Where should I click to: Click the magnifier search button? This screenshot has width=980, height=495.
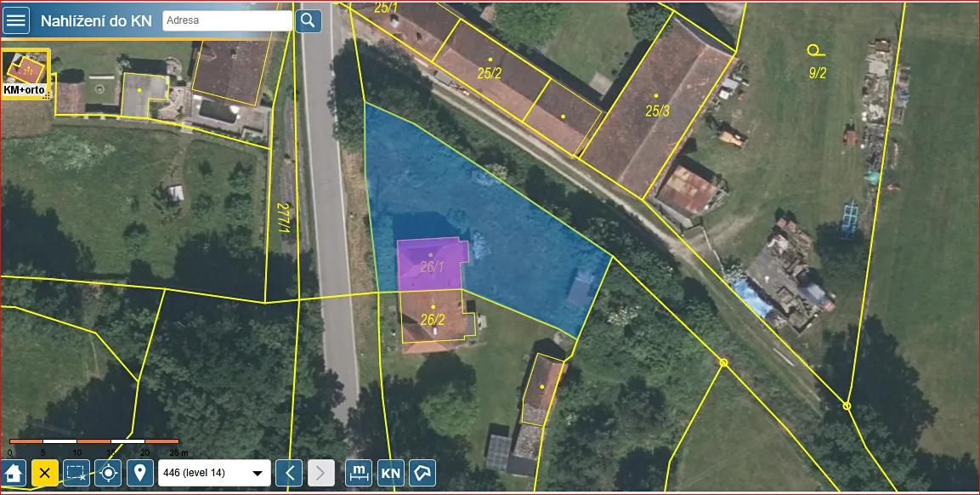pyautogui.click(x=309, y=20)
